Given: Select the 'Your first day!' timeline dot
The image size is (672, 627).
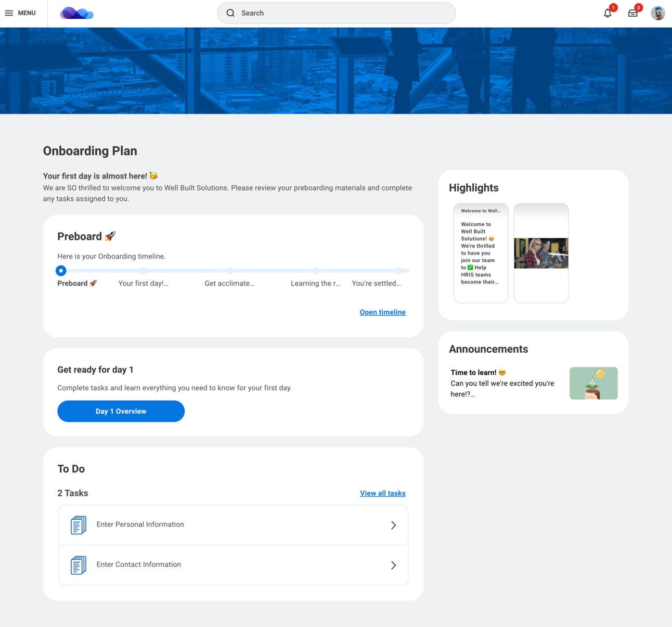Looking at the screenshot, I should 144,271.
